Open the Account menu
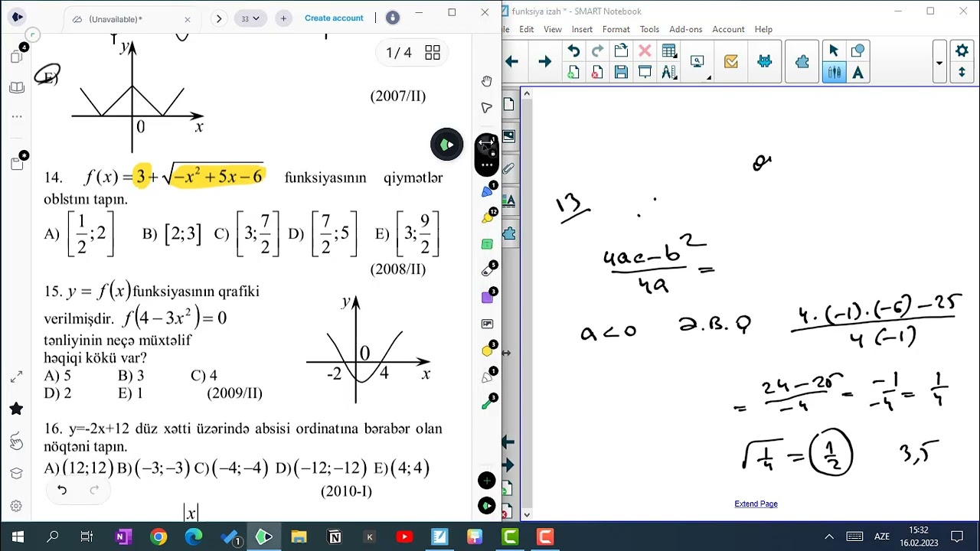This screenshot has height=551, width=980. 728,29
